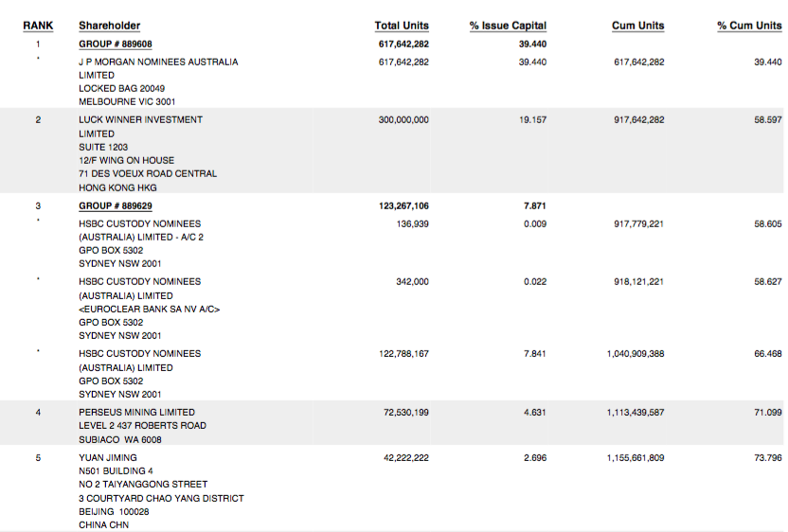Viewport: 788px width, 532px height.
Task: Click the RANK column header
Action: point(38,26)
